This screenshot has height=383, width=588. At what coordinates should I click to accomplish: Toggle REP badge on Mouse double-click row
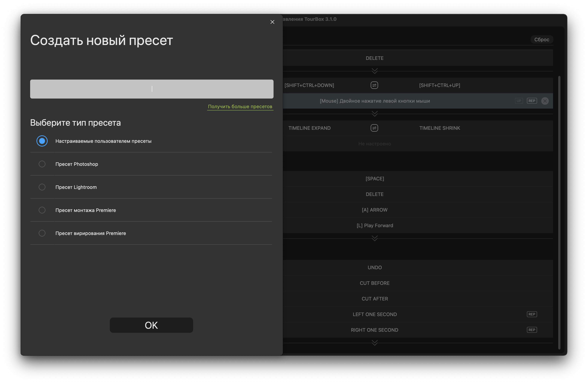(x=532, y=101)
